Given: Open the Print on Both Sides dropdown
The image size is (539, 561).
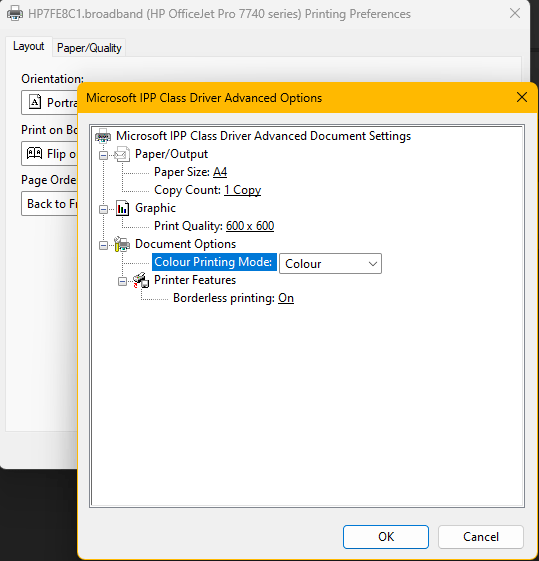Looking at the screenshot, I should pyautogui.click(x=49, y=154).
